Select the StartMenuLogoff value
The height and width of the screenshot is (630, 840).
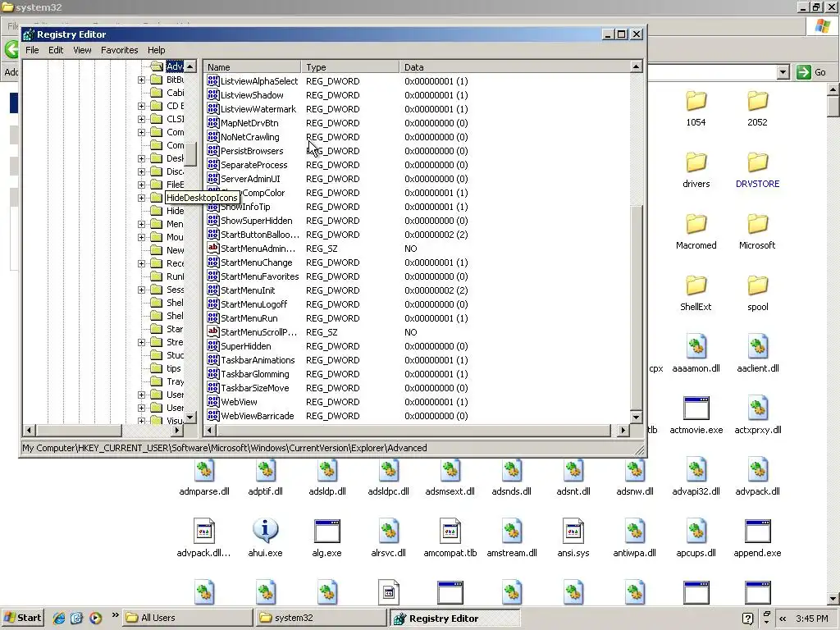pyautogui.click(x=254, y=304)
